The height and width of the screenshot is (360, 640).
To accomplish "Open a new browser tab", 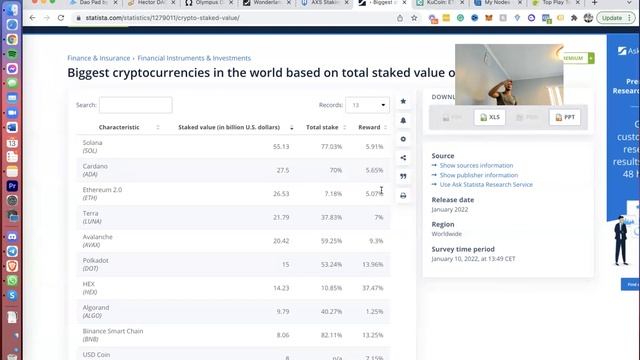I will tap(595, 3).
